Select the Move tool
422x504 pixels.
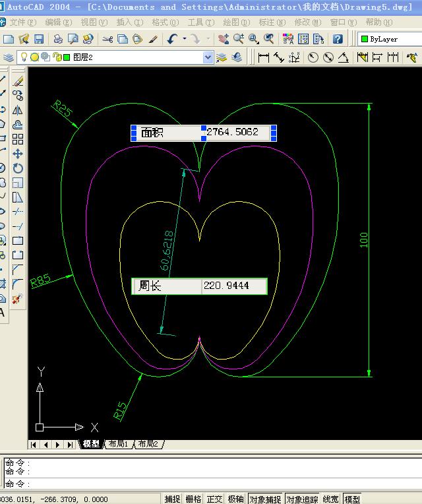18,154
